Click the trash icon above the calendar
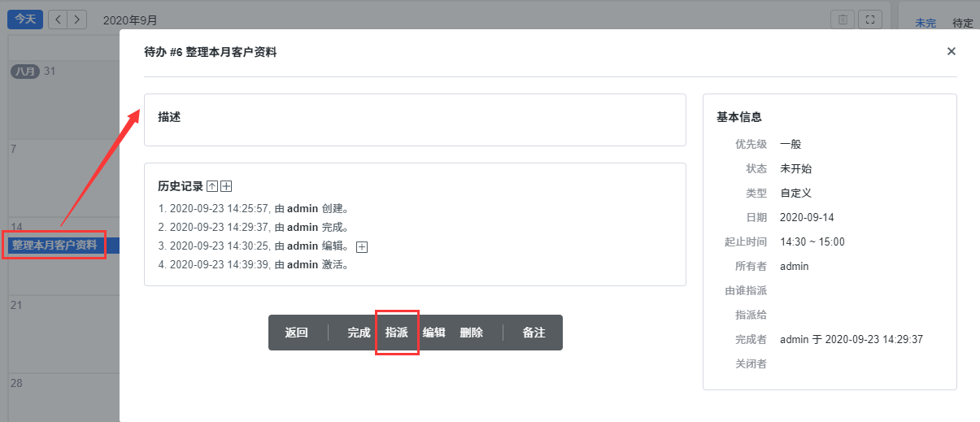The width and height of the screenshot is (980, 422). [843, 20]
